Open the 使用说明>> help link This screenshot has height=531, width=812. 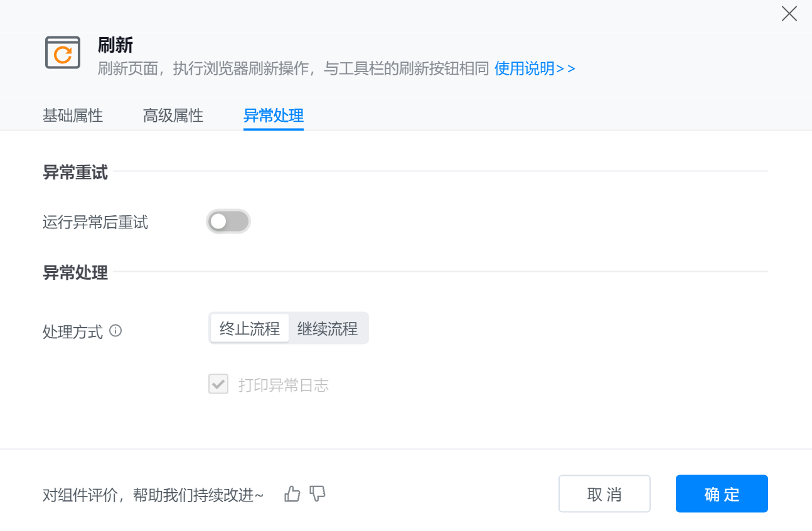tap(535, 68)
